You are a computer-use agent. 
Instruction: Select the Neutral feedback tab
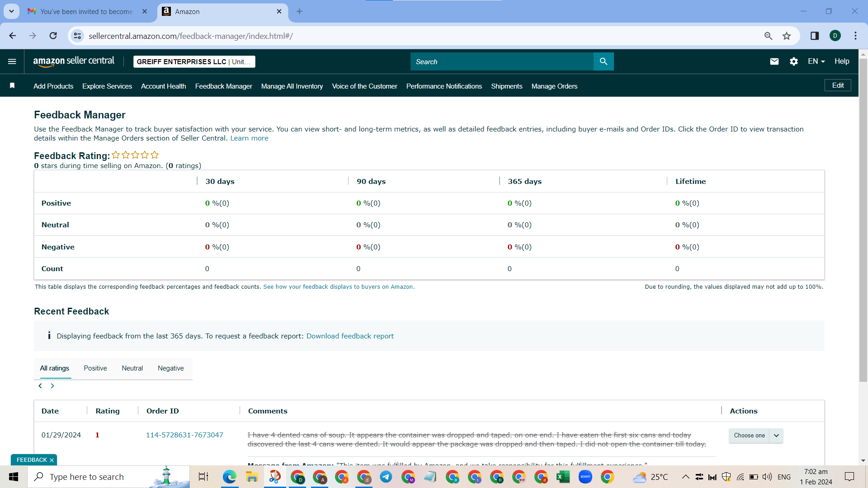[132, 368]
